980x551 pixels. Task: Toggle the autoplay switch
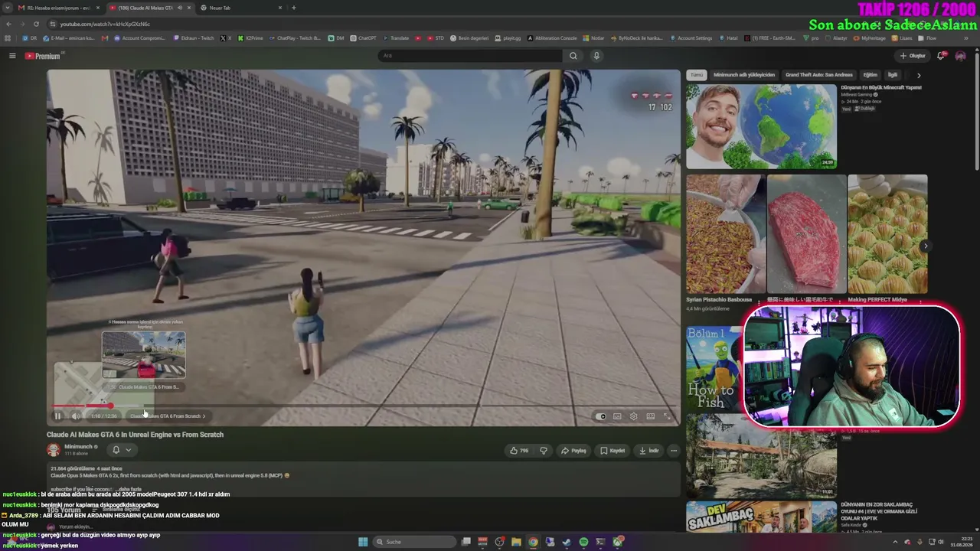[x=601, y=416]
